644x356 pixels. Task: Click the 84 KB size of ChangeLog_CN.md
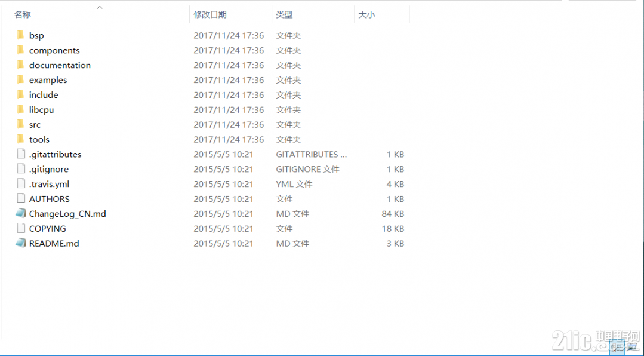(393, 214)
